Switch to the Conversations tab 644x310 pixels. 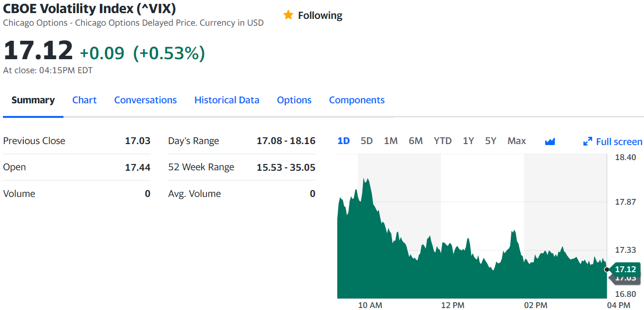click(x=145, y=100)
